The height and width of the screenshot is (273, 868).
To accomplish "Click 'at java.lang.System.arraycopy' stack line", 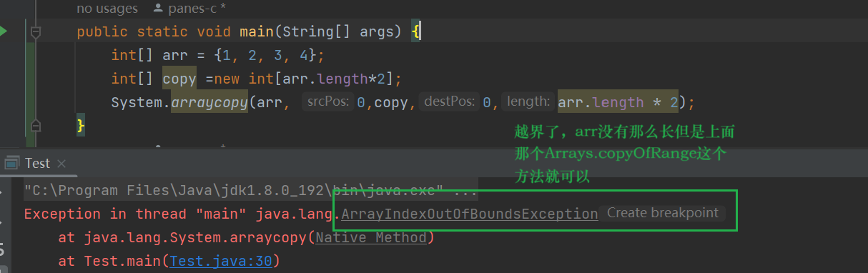I will click(x=246, y=238).
